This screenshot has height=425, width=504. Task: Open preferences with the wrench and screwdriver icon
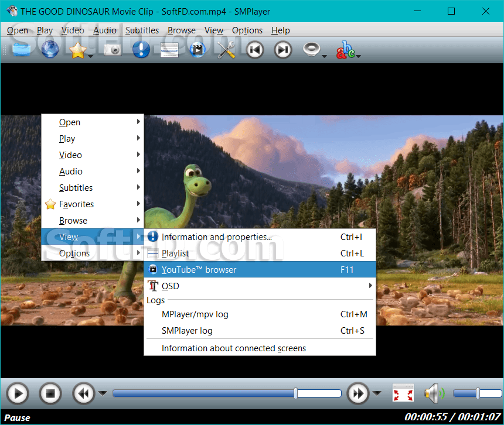(x=226, y=50)
